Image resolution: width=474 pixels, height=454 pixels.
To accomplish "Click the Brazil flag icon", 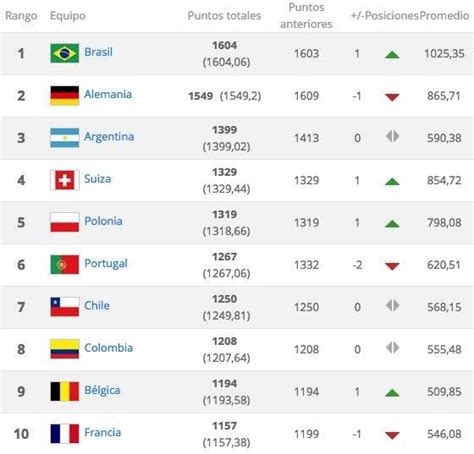I will tap(65, 53).
